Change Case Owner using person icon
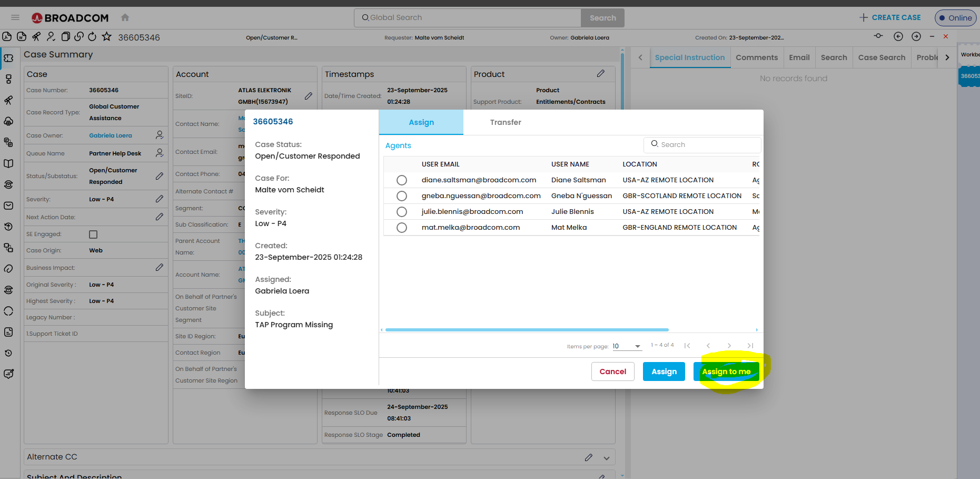 pyautogui.click(x=160, y=135)
